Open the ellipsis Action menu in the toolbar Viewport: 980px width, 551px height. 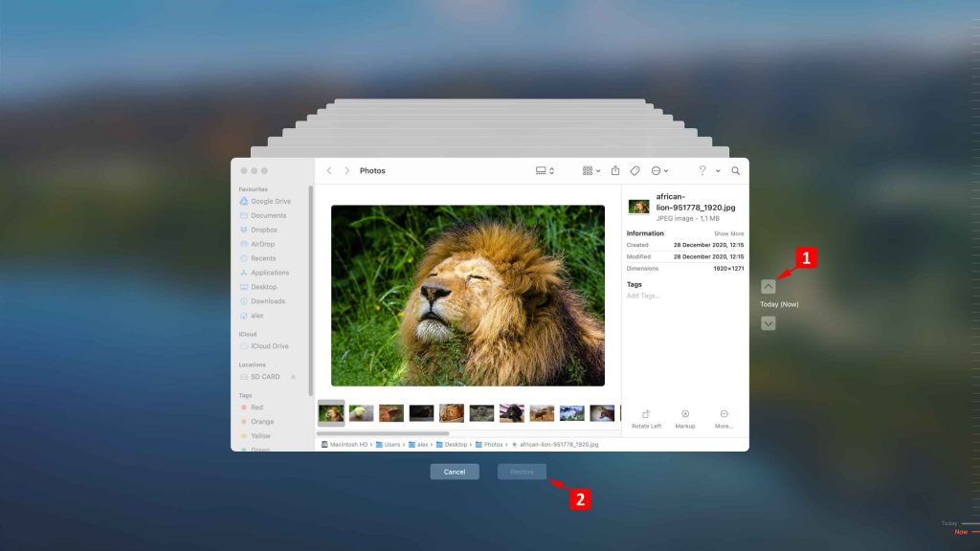click(659, 170)
